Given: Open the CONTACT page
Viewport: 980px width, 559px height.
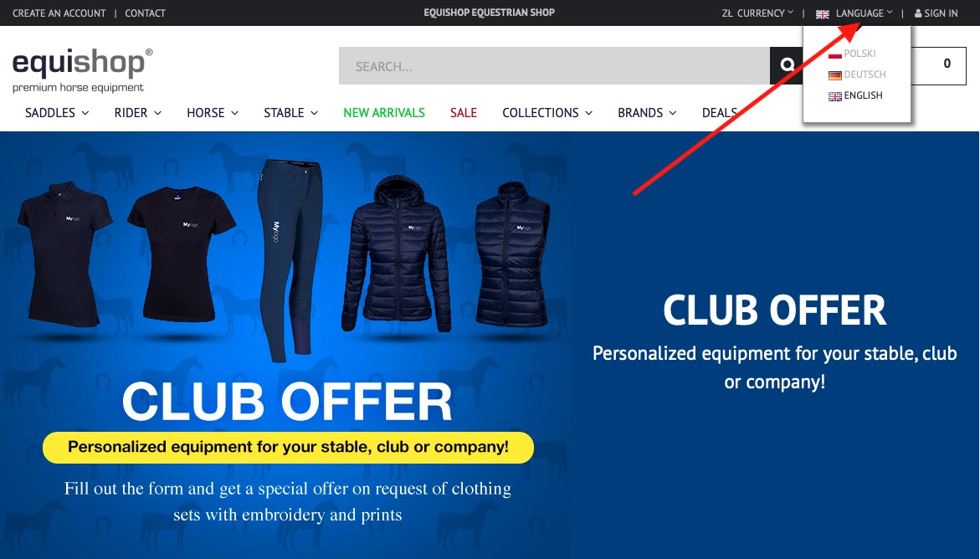Looking at the screenshot, I should click(x=145, y=13).
